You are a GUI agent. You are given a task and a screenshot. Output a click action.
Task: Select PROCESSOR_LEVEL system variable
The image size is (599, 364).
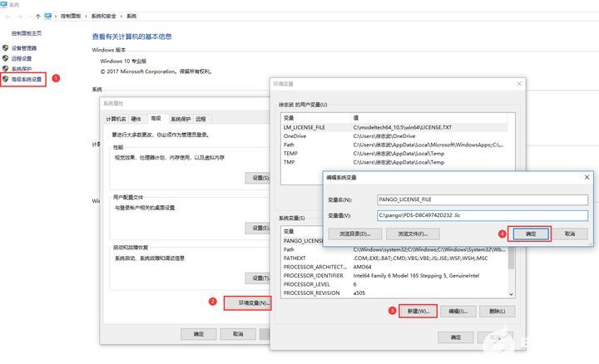395,284
